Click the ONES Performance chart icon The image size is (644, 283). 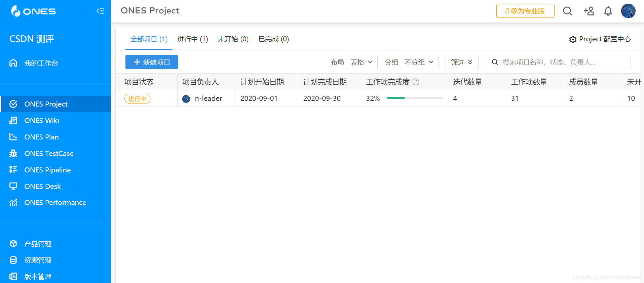[13, 202]
